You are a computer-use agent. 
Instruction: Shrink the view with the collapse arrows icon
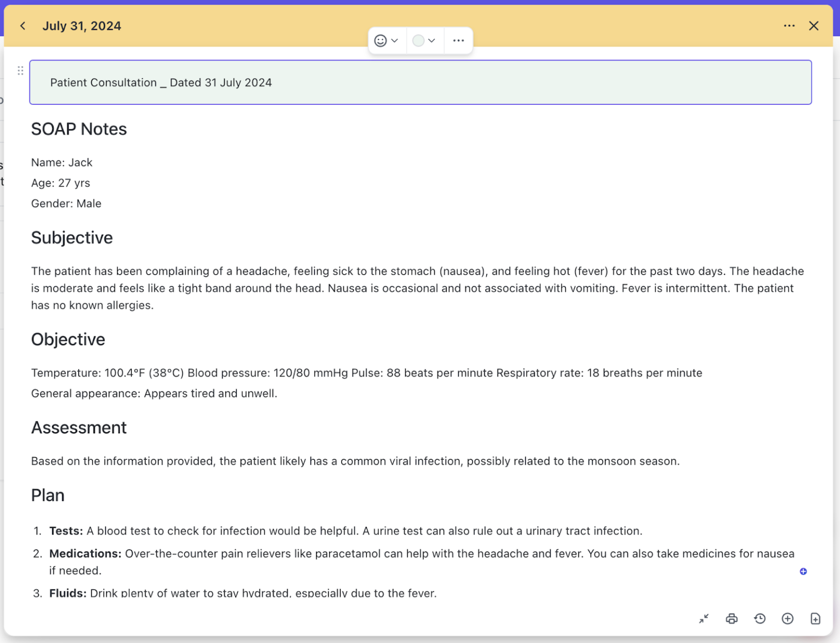[704, 618]
